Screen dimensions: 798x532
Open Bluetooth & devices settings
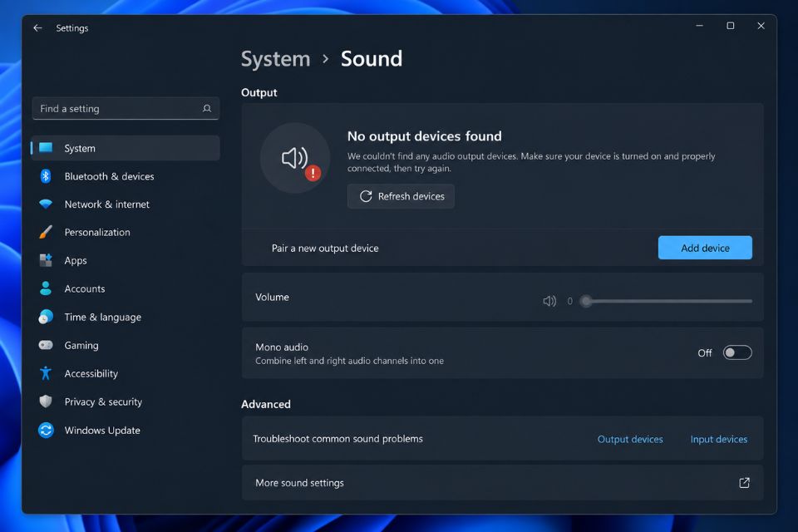point(126,176)
